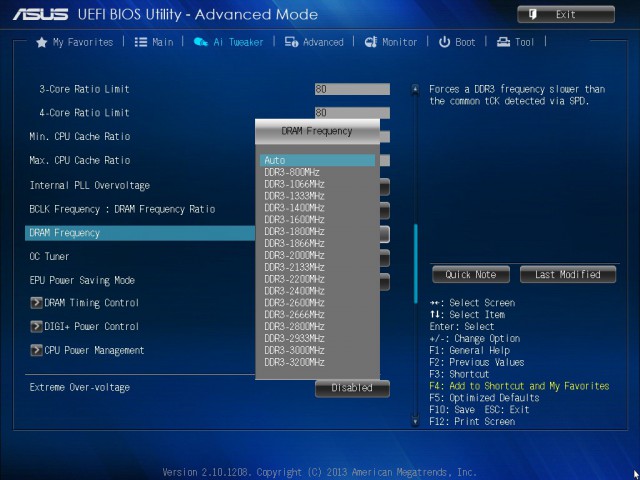
Task: Expand DIGI+ Power Control arrow icon
Action: [x=36, y=327]
